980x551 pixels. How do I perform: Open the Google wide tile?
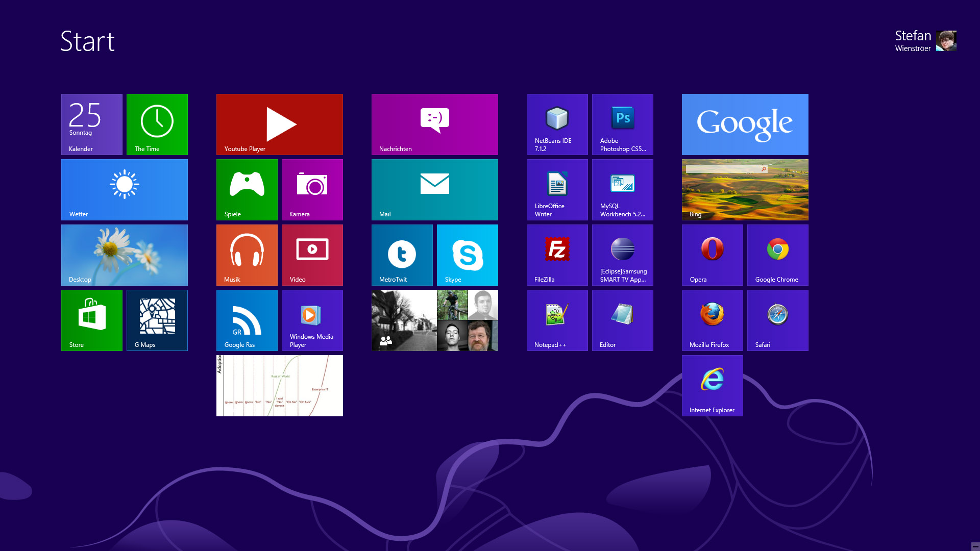coord(745,124)
